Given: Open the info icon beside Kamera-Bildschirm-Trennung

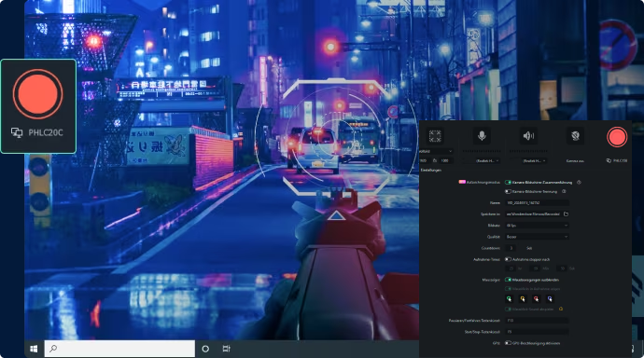Looking at the screenshot, I should tap(564, 191).
